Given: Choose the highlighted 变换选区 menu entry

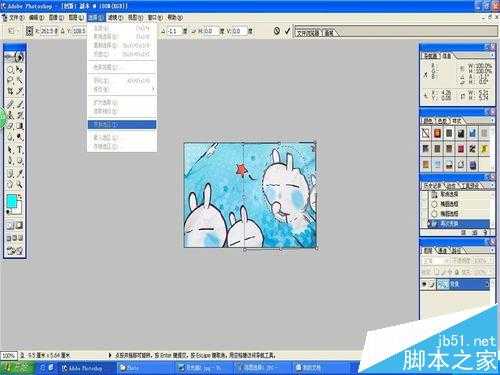Looking at the screenshot, I should pyautogui.click(x=122, y=124).
